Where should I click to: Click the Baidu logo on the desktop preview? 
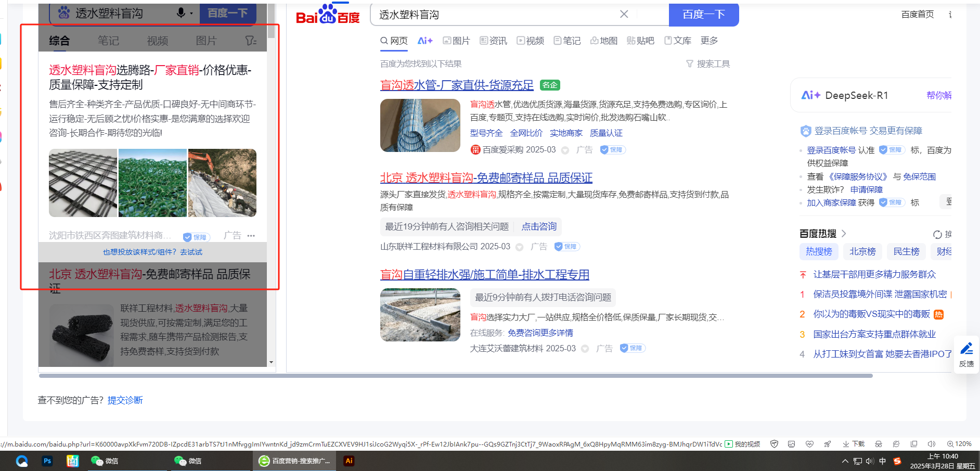[328, 15]
